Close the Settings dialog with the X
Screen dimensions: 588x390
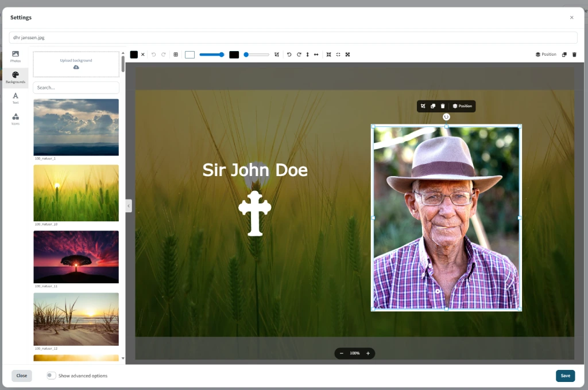[572, 18]
